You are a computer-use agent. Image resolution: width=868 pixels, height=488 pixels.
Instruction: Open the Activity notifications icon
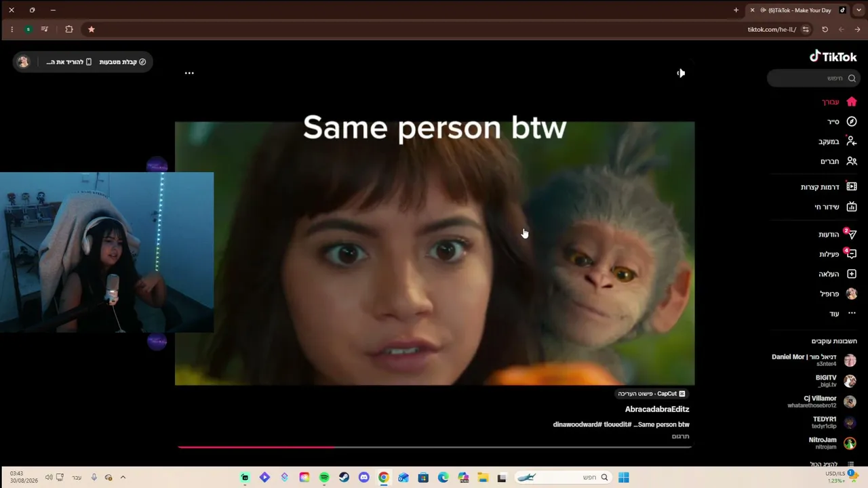(852, 254)
